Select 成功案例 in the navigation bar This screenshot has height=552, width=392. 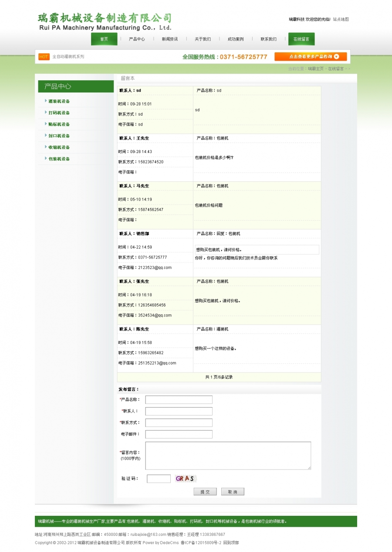[236, 39]
